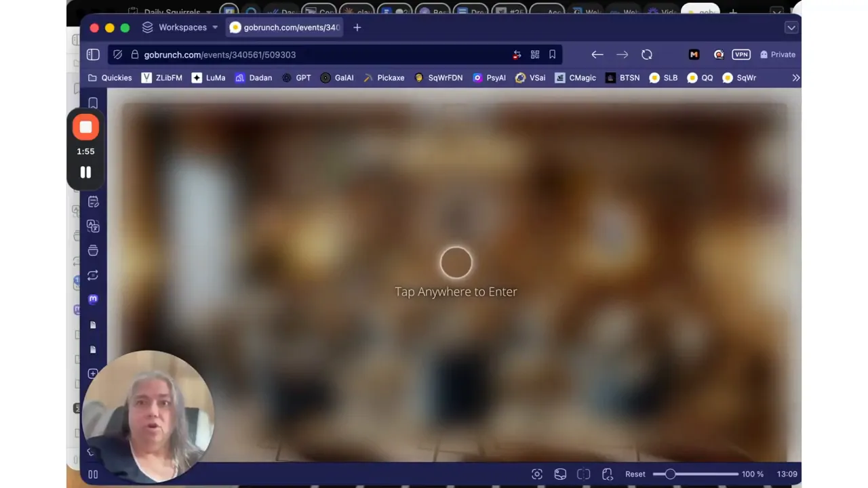Select the picture-in-picture icon in bottom bar
This screenshot has height=488, width=868.
tap(560, 474)
